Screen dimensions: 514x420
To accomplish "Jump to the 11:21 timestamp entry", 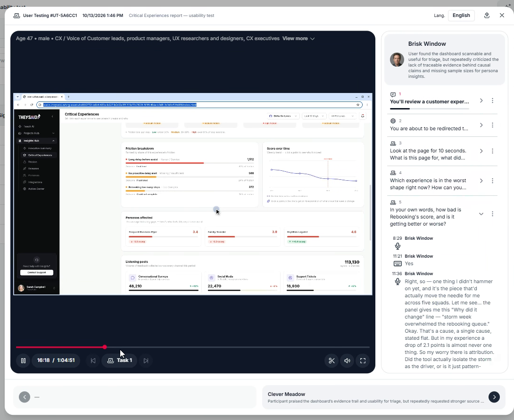I will point(398,256).
